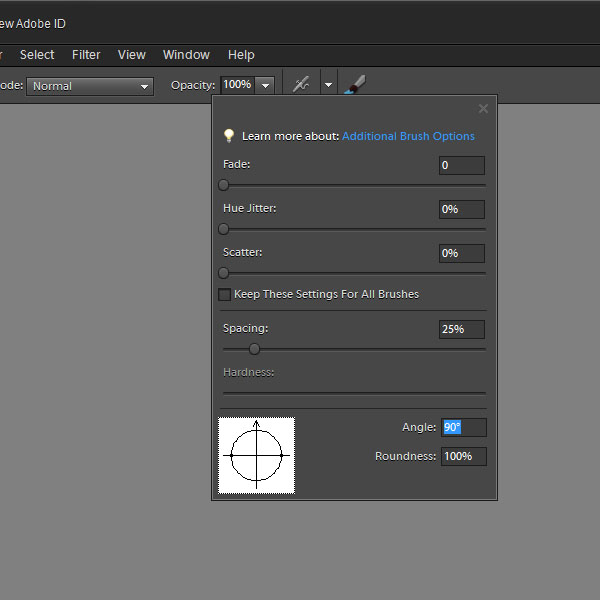Click the brush angle preview circle

click(256, 455)
